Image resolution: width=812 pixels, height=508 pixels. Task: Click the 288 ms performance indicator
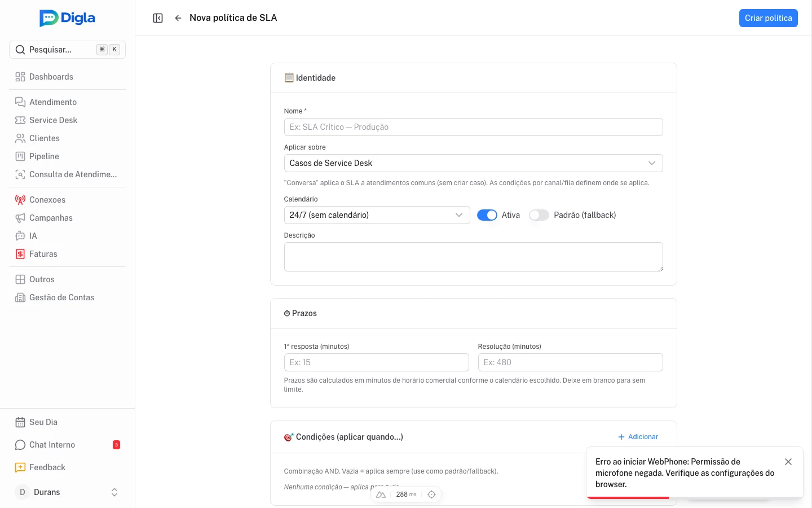click(406, 494)
